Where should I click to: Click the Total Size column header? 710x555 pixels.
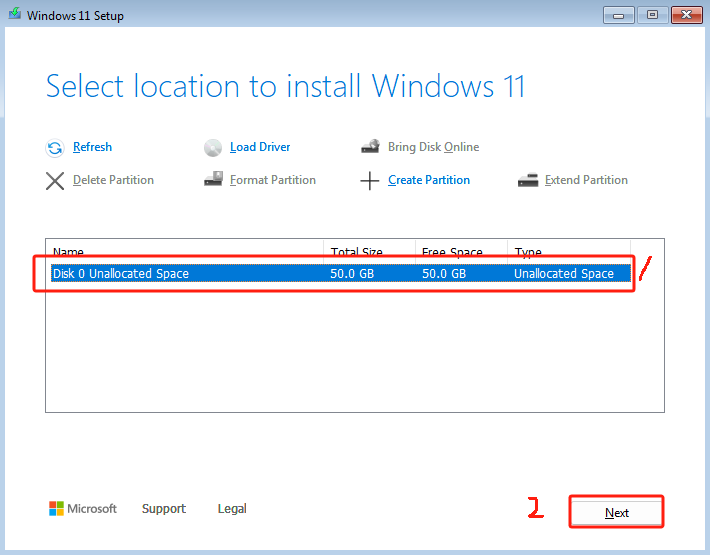point(369,252)
